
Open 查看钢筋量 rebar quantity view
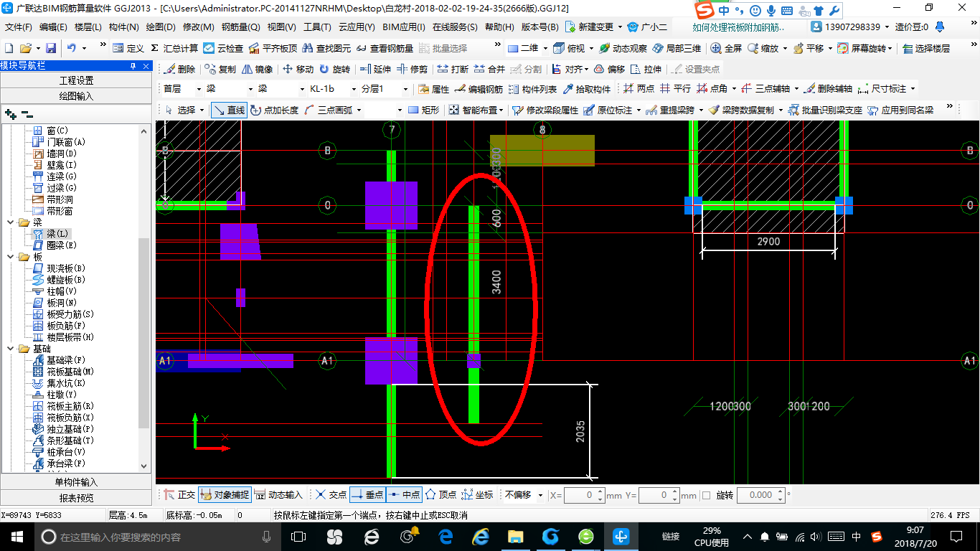point(385,48)
